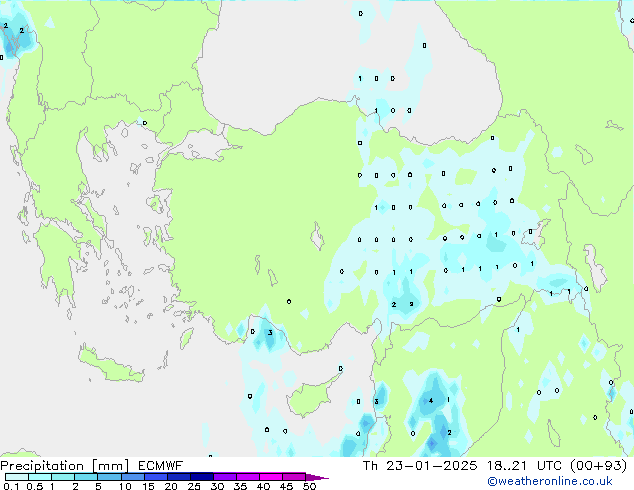Click the legend scale label '30'
634x490 pixels.
pos(217,486)
